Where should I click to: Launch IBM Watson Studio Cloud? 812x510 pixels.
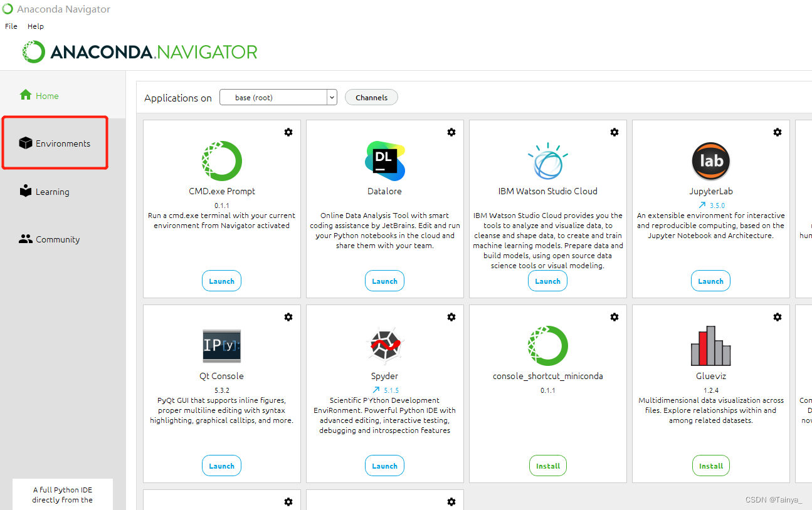tap(547, 281)
